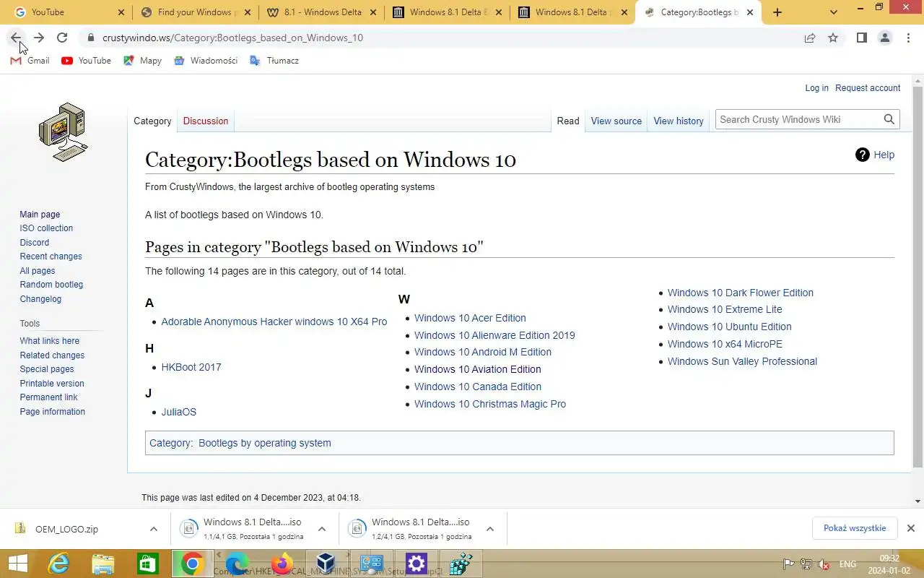924x578 pixels.
Task: Open the Chrome profile avatar
Action: [885, 38]
